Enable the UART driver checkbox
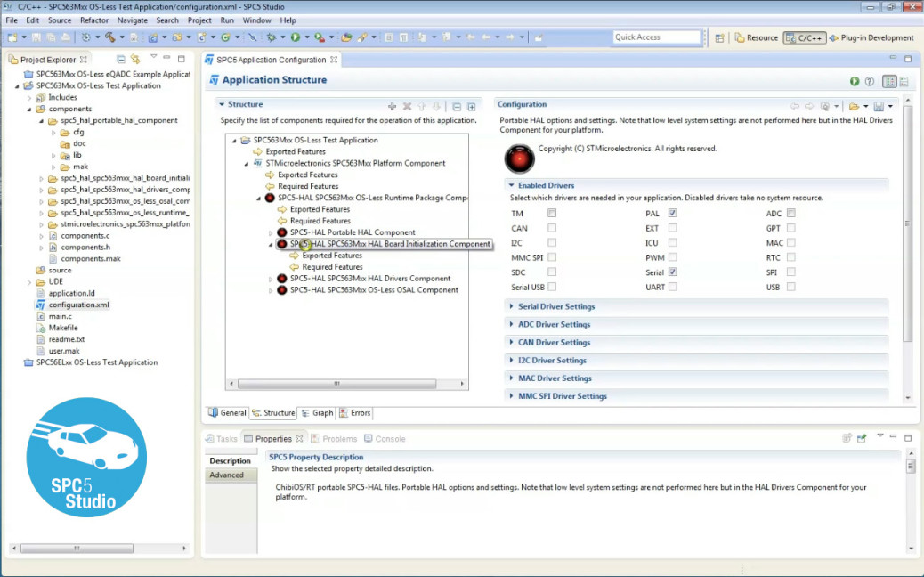The height and width of the screenshot is (577, 924). point(672,287)
